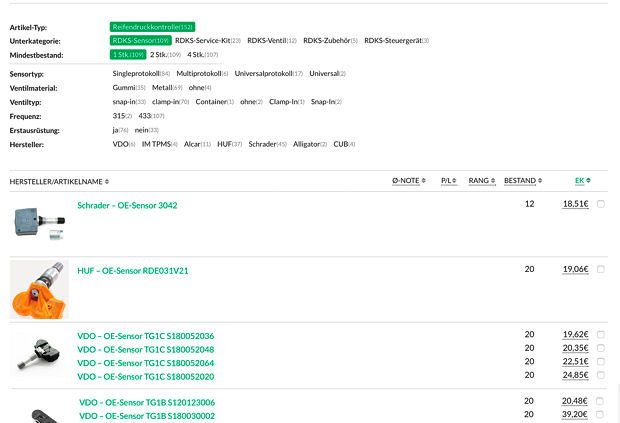Filter by RDKS-Zubehör subcategory

(330, 40)
